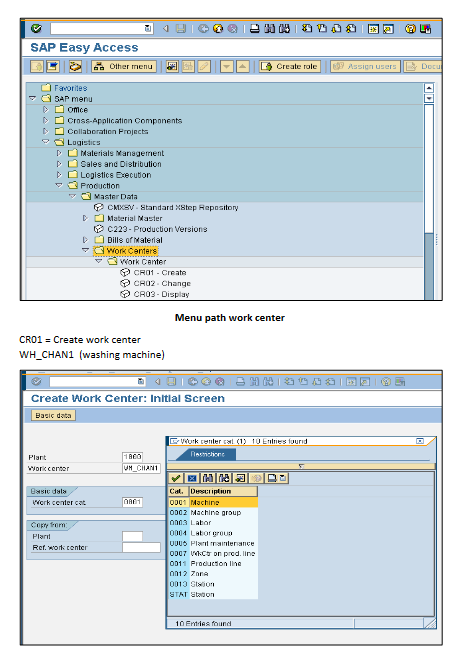This screenshot has height=660, width=456.
Task: Select category 0001 Machine row
Action: [x=213, y=502]
